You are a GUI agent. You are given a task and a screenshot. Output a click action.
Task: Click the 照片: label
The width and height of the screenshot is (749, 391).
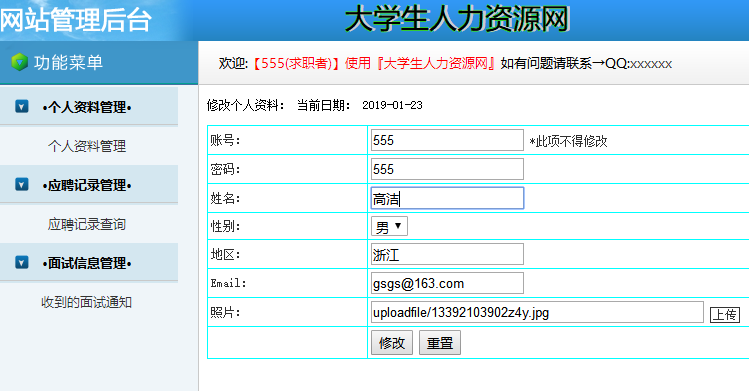click(225, 312)
